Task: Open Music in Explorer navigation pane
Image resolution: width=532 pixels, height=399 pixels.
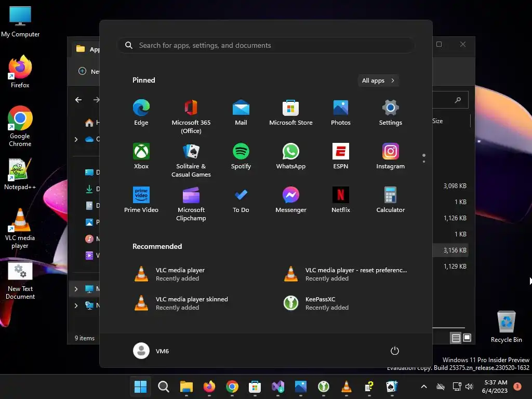Action: point(92,239)
